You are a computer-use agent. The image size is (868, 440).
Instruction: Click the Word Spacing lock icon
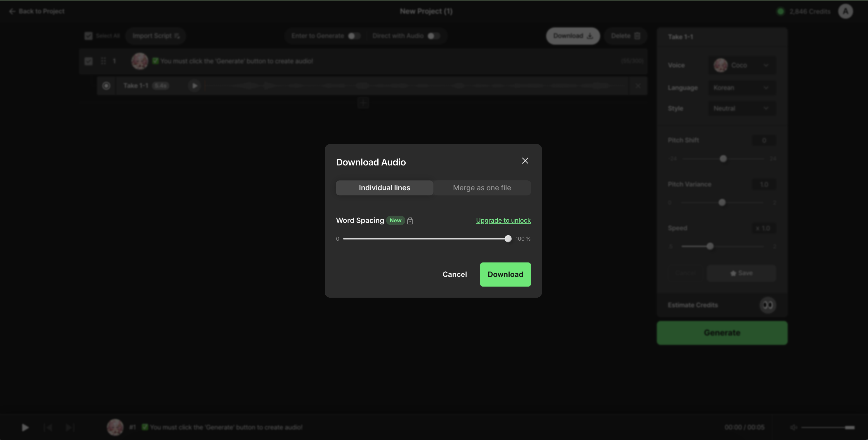pos(410,221)
